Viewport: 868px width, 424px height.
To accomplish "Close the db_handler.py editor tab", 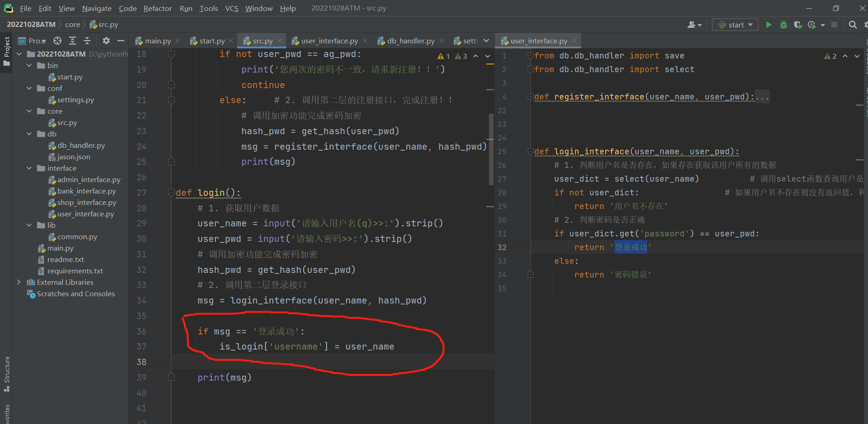I will (x=442, y=41).
